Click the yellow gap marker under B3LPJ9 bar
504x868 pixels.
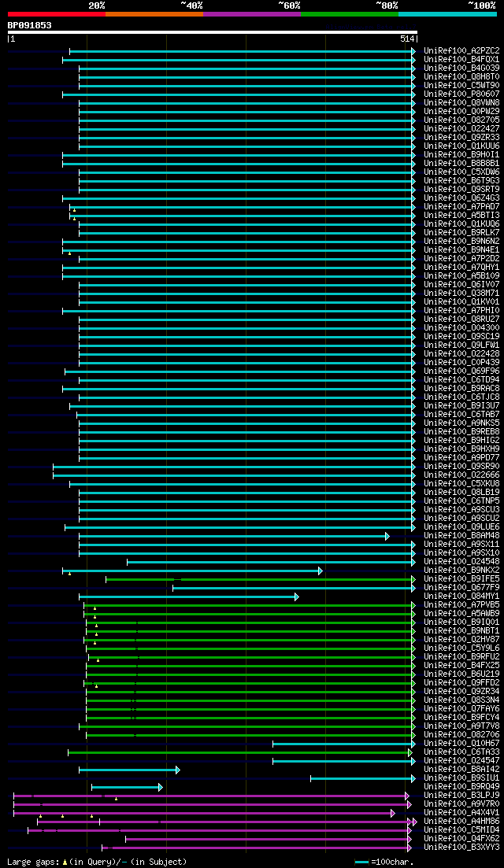tap(116, 799)
